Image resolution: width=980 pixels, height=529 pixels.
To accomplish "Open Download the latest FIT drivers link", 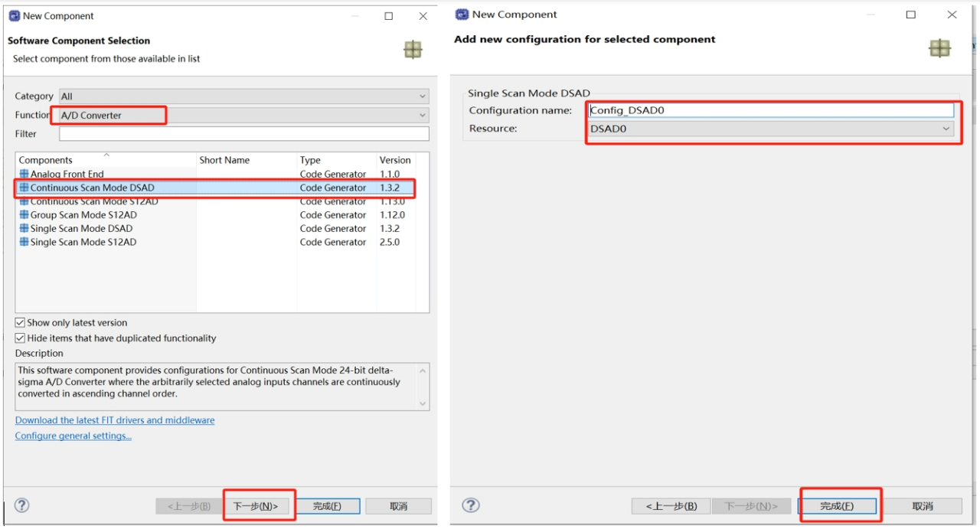I will pos(115,420).
